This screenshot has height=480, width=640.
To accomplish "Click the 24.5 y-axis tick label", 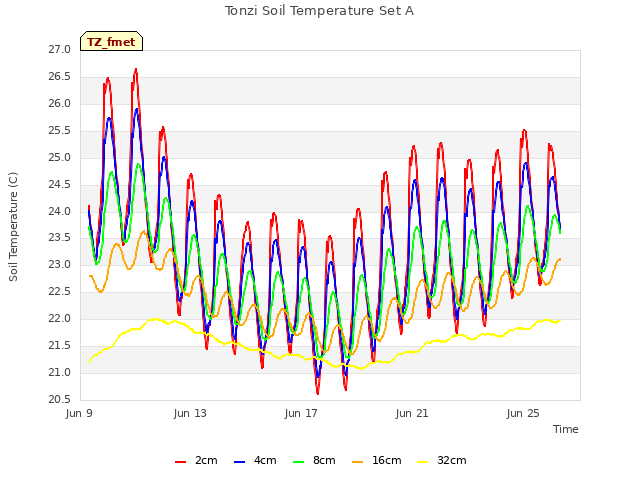I will coord(60,184).
